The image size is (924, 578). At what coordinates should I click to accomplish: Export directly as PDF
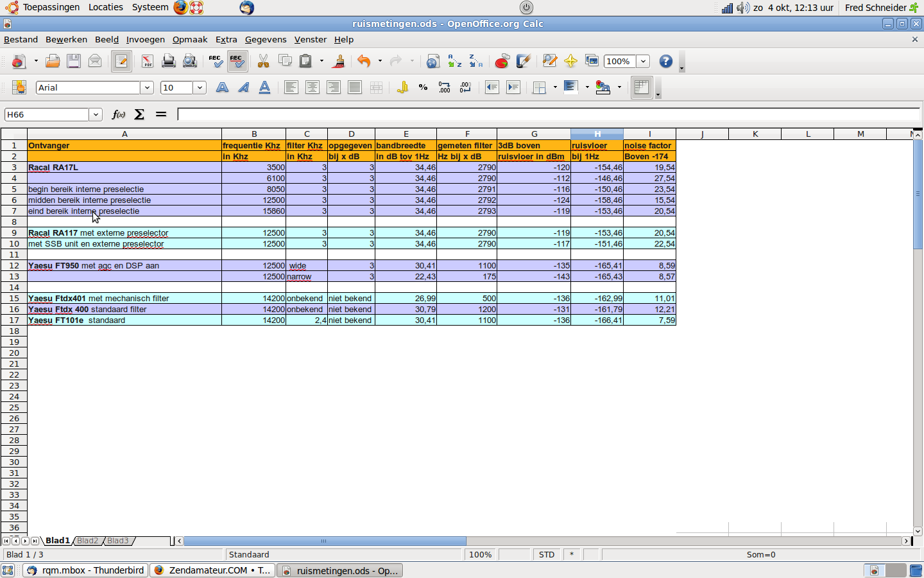(148, 61)
